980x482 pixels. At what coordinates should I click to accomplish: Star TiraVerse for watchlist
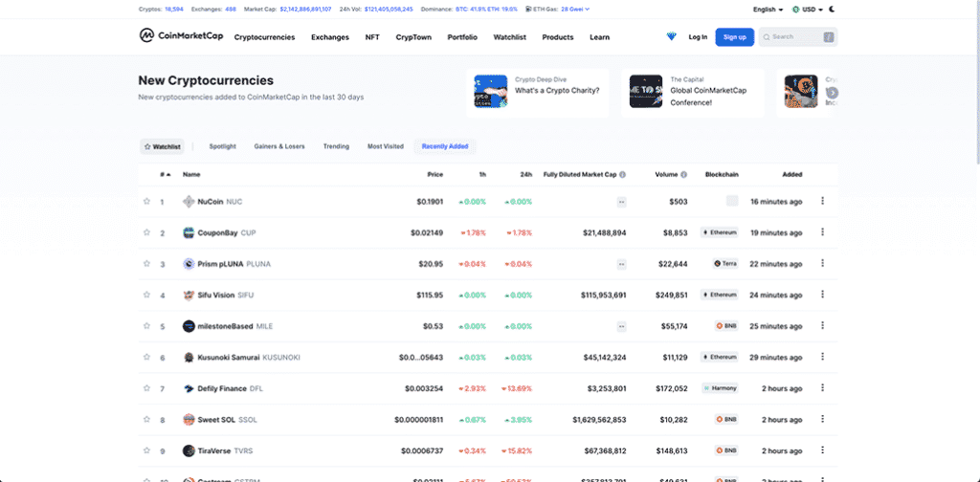[146, 450]
